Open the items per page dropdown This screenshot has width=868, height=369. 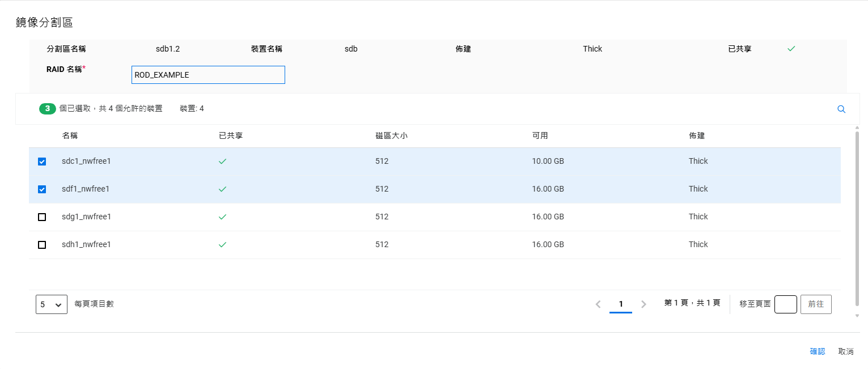[x=51, y=304]
